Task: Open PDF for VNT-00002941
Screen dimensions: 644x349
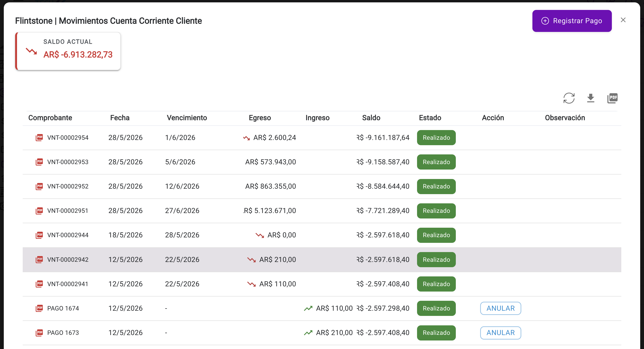Action: 39,284
